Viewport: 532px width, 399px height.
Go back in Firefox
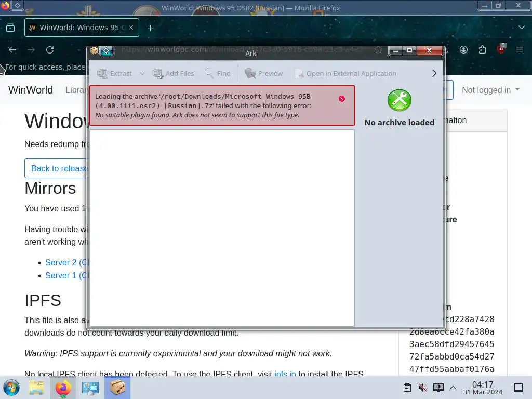point(12,50)
